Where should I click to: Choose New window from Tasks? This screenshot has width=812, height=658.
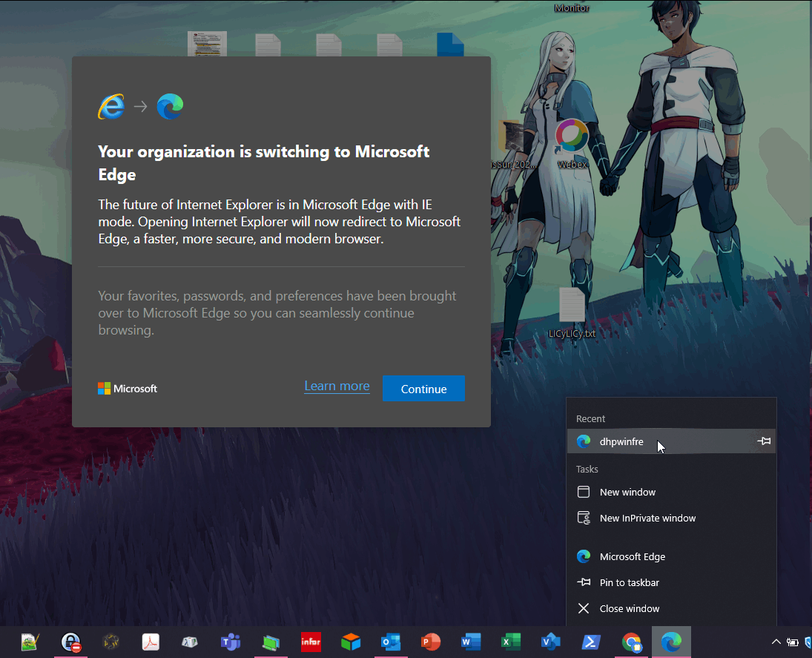click(x=671, y=493)
